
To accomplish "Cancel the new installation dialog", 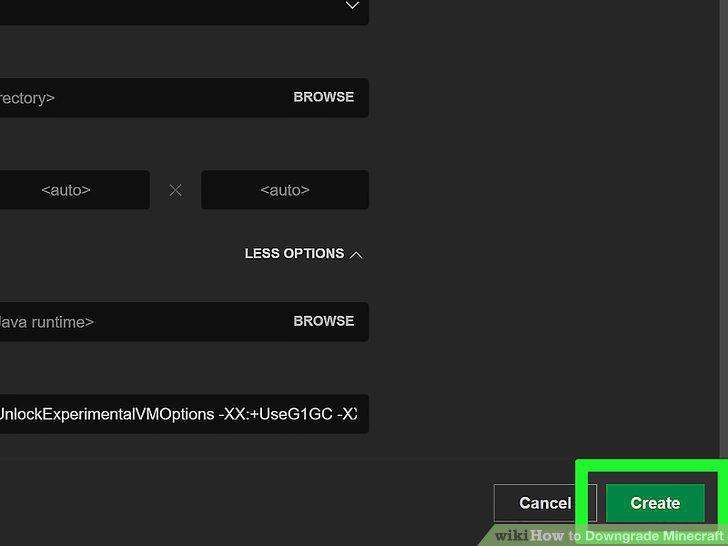I will 545,503.
